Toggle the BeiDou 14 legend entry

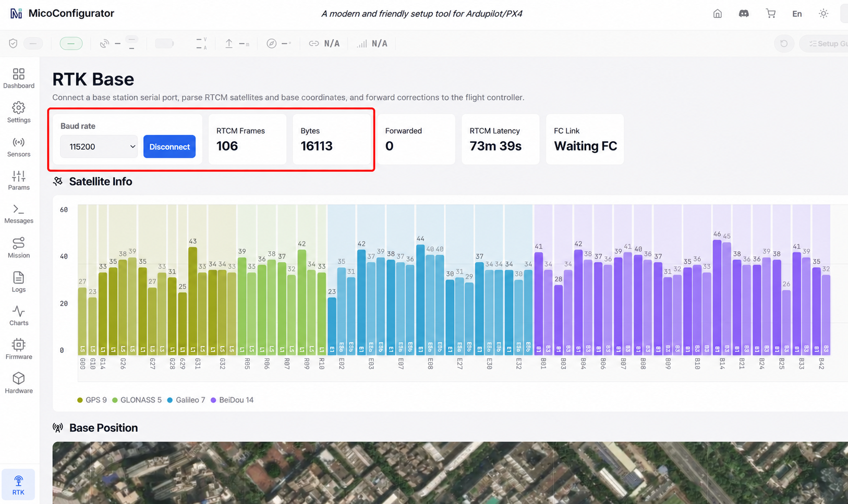click(x=232, y=400)
